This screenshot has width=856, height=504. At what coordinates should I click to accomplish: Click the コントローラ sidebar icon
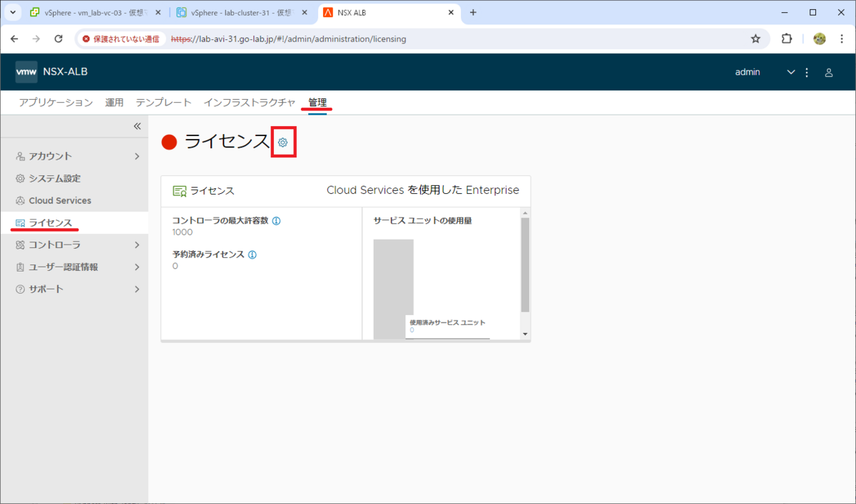[20, 245]
